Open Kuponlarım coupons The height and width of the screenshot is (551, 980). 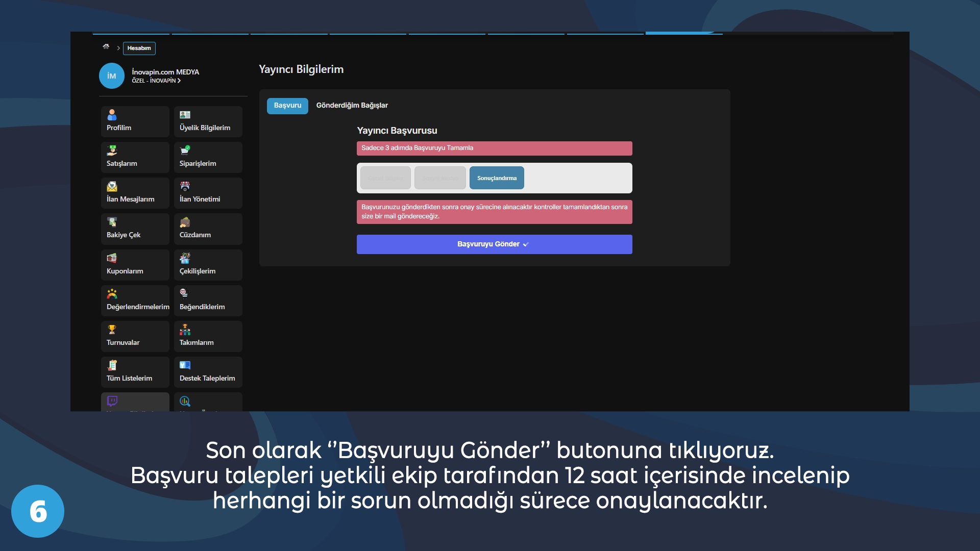click(x=134, y=264)
